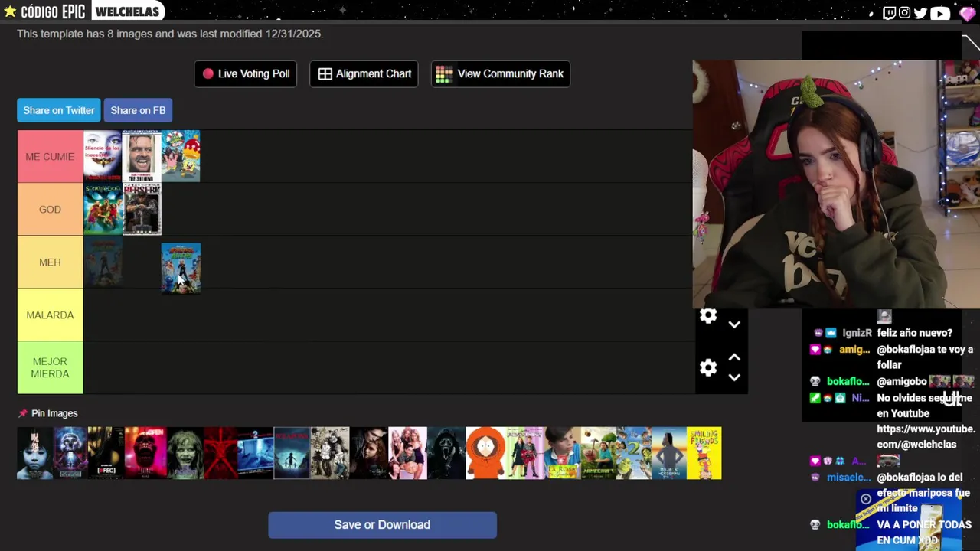The width and height of the screenshot is (980, 551).
Task: Click the template last modified info text
Action: (x=170, y=34)
